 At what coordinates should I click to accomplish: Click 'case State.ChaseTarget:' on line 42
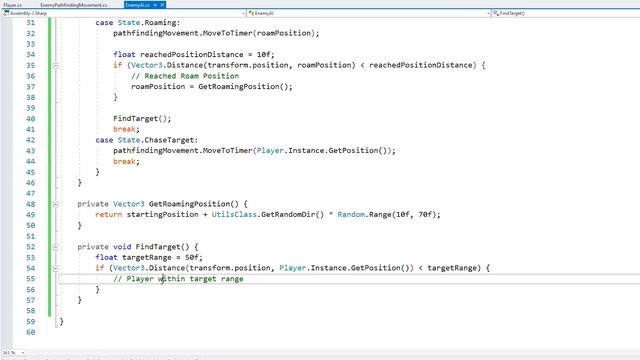click(x=147, y=140)
